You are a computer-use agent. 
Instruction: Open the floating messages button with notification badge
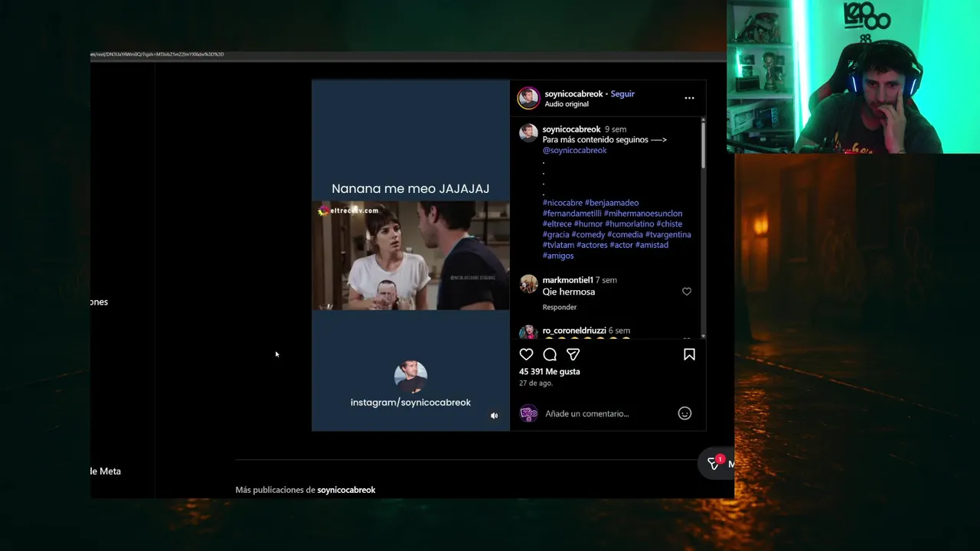pos(717,463)
